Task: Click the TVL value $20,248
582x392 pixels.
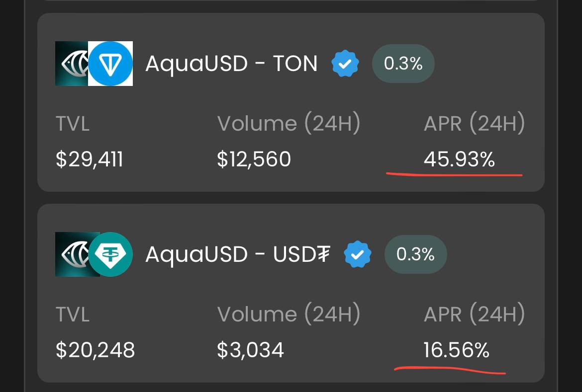Action: (95, 350)
